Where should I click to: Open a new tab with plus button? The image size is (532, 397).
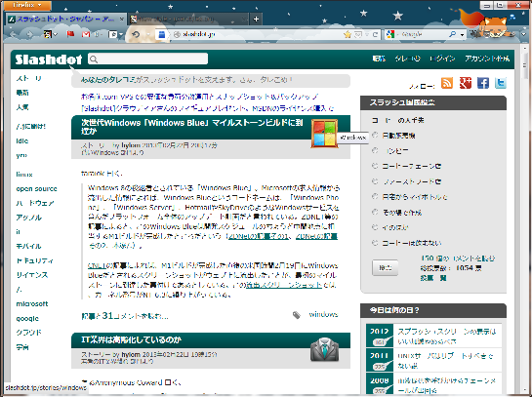coord(256,19)
